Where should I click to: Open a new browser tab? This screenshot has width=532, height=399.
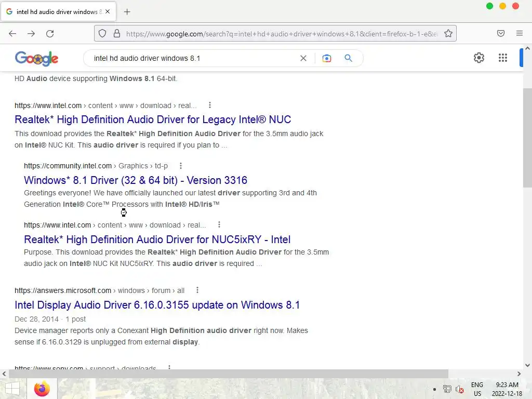[127, 12]
